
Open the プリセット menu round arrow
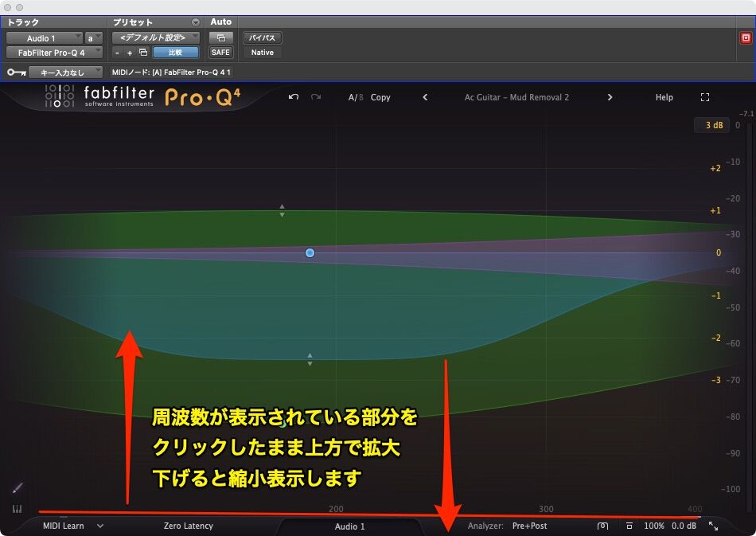point(195,22)
